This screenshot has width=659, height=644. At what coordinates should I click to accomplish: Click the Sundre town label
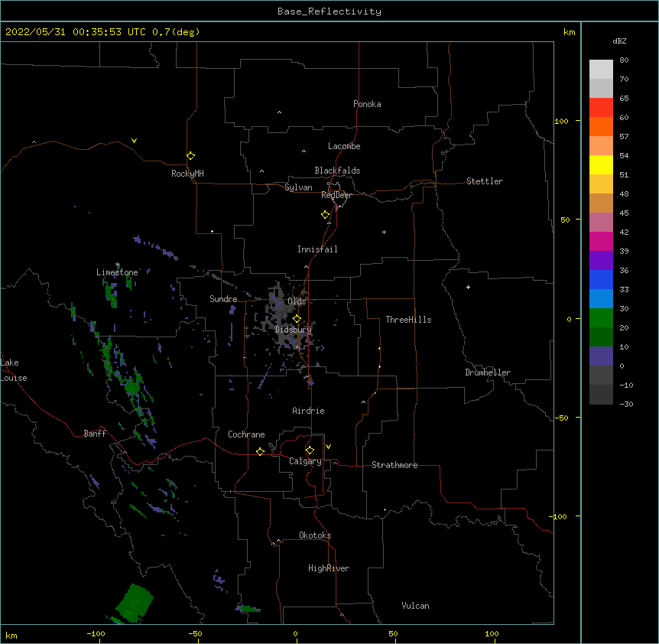pyautogui.click(x=223, y=299)
